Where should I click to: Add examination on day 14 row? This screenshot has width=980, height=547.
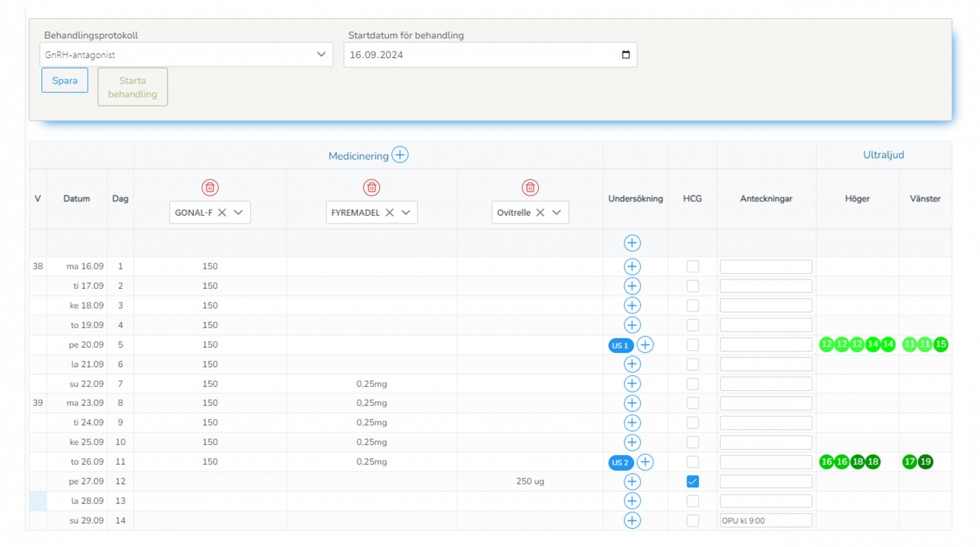[x=632, y=521]
